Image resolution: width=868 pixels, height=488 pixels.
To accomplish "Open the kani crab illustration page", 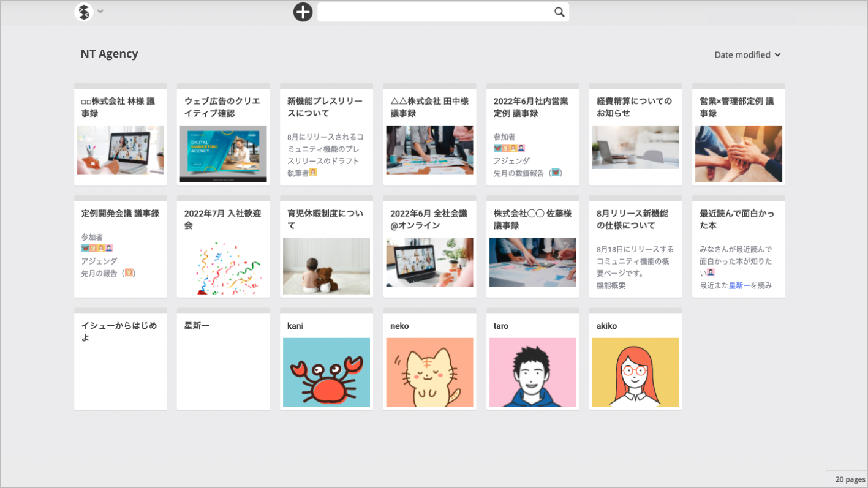I will pyautogui.click(x=326, y=359).
